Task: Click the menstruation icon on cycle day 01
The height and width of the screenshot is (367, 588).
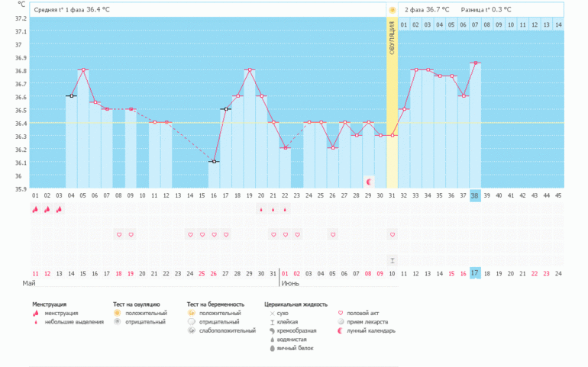Action: [35, 209]
